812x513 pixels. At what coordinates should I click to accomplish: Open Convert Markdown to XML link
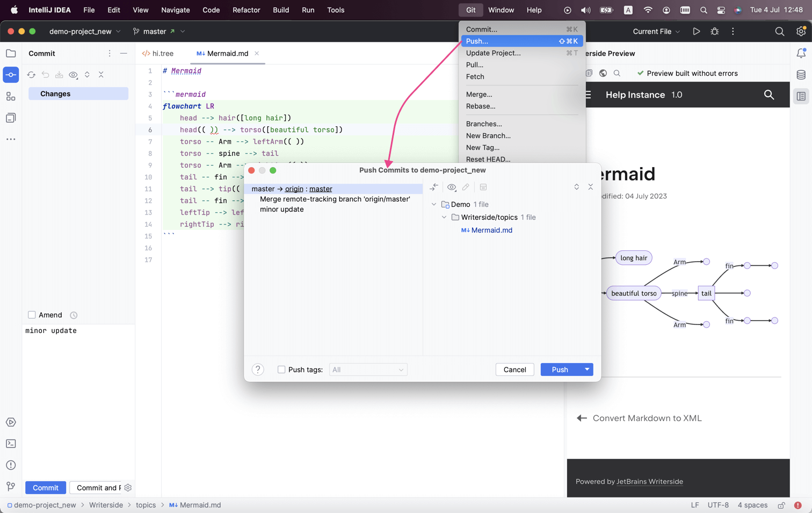point(639,418)
